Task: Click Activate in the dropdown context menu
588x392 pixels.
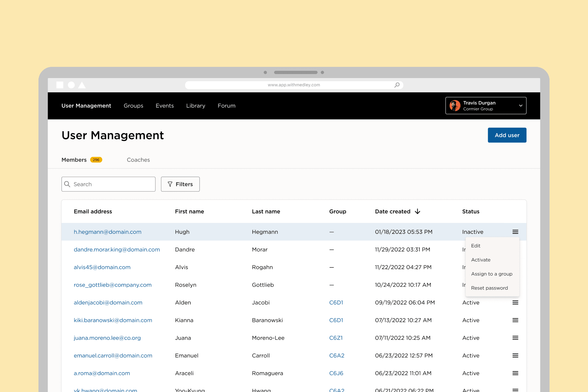Action: [480, 259]
